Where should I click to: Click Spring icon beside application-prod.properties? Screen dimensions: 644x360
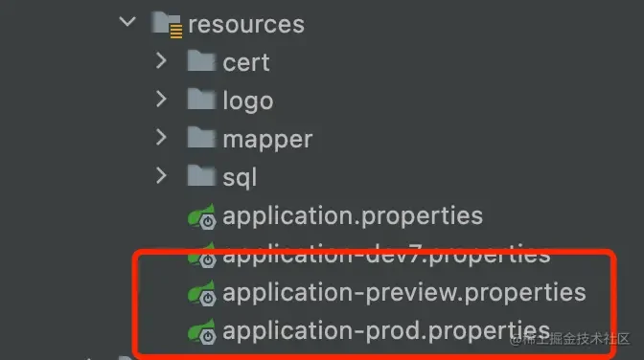click(x=201, y=331)
